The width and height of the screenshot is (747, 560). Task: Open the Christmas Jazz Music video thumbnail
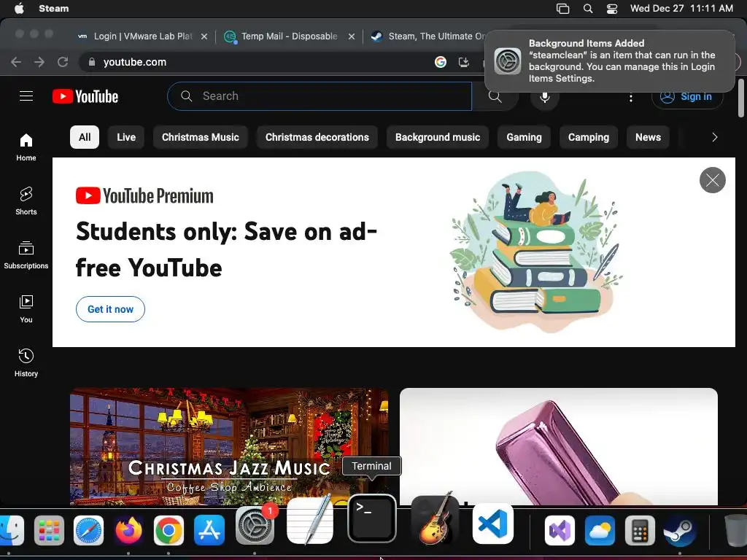[x=228, y=446]
